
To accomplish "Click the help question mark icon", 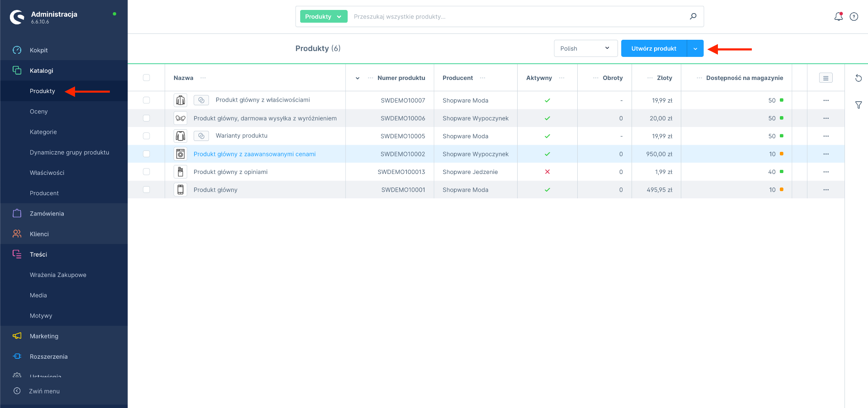I will (x=854, y=17).
